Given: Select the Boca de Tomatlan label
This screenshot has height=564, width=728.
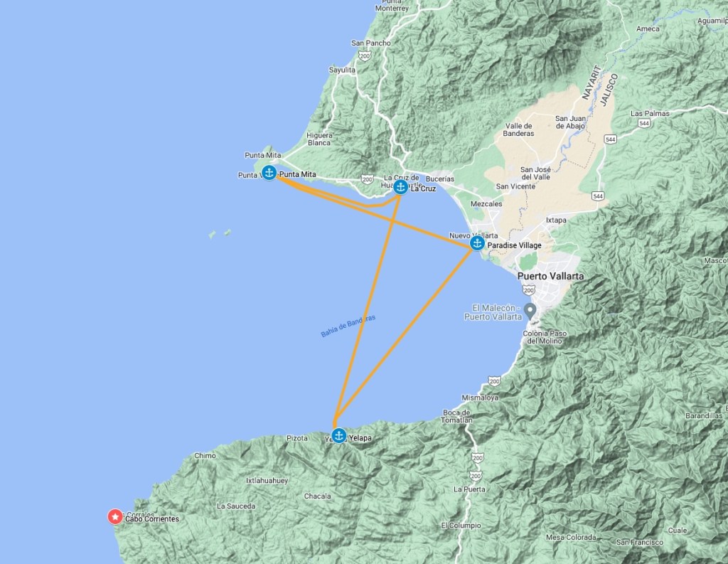Looking at the screenshot, I should click(x=456, y=416).
